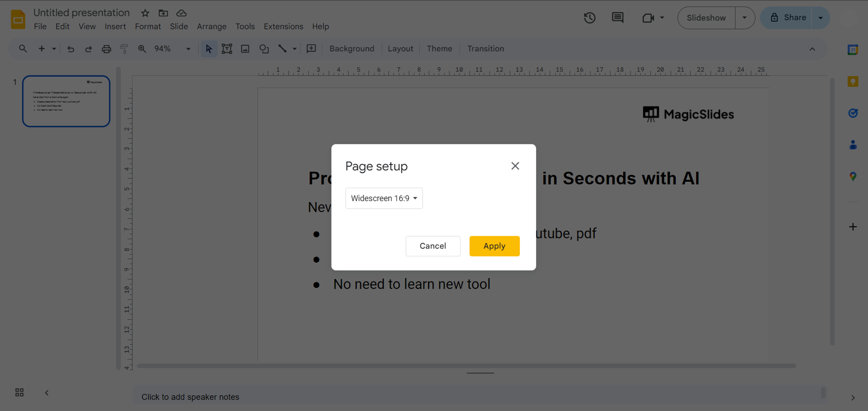868x411 pixels.
Task: Select slide 1 thumbnail
Action: click(x=66, y=101)
